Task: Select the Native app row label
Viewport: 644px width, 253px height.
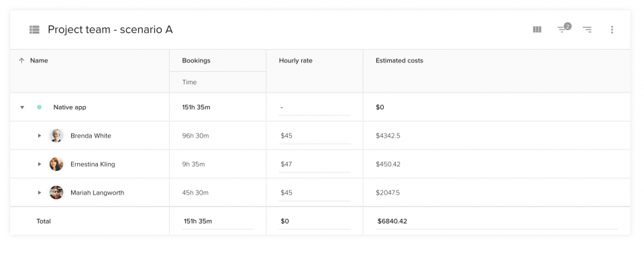Action: pyautogui.click(x=70, y=107)
